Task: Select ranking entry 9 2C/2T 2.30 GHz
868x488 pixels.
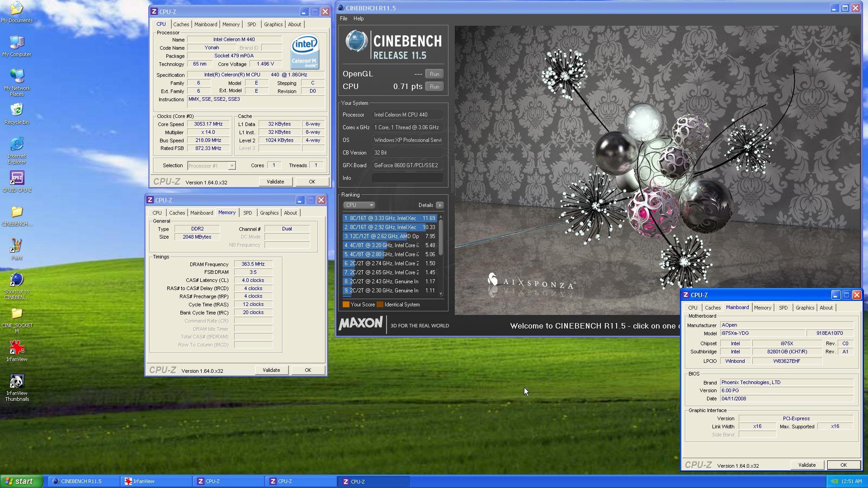Action: click(390, 291)
